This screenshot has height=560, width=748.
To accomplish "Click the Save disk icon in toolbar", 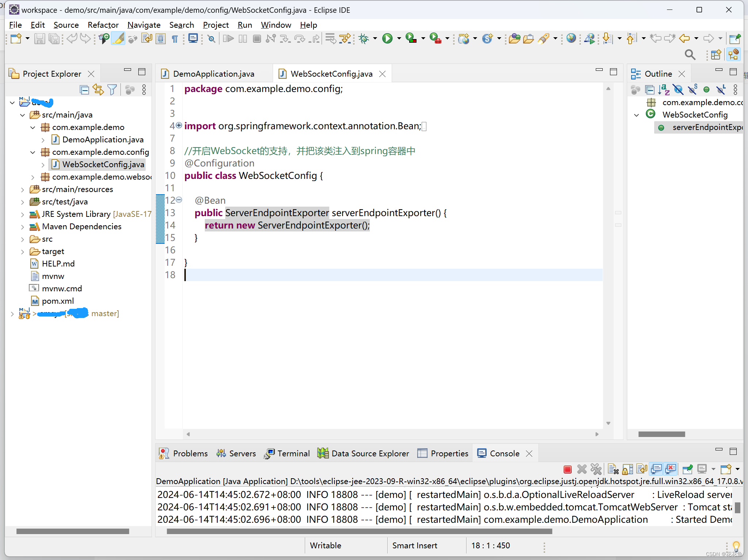I will click(x=39, y=38).
